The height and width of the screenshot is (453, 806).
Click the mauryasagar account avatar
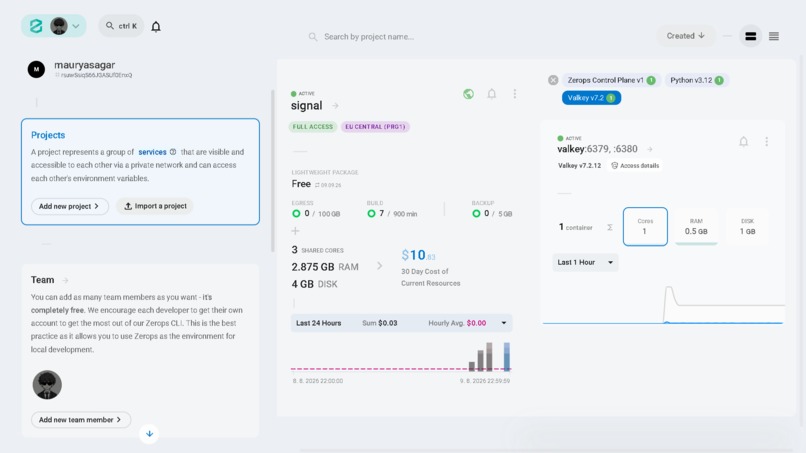point(36,69)
